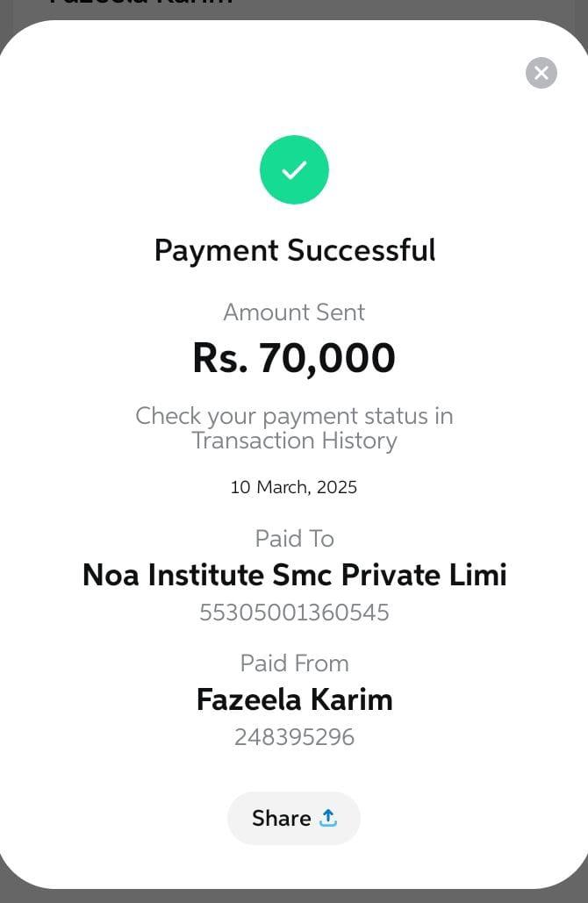Image resolution: width=588 pixels, height=903 pixels.
Task: Open Transaction History text link
Action: tap(294, 441)
